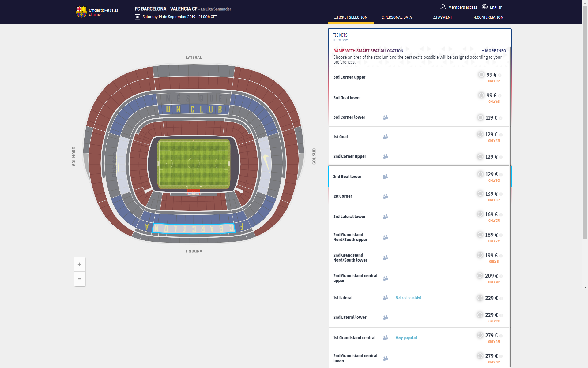Image resolution: width=588 pixels, height=368 pixels.
Task: Zoom out the stadium map with minus
Action: pyautogui.click(x=80, y=279)
